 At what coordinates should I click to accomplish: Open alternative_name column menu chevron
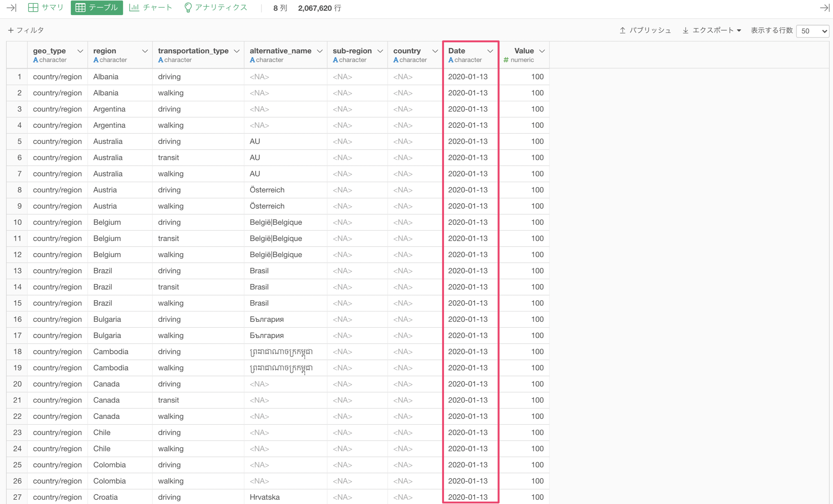tap(319, 51)
